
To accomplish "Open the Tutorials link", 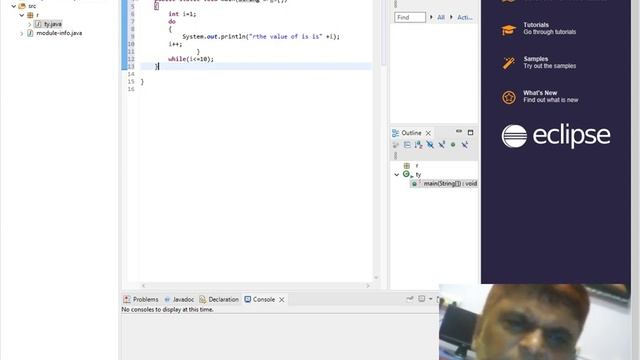I will click(x=536, y=25).
